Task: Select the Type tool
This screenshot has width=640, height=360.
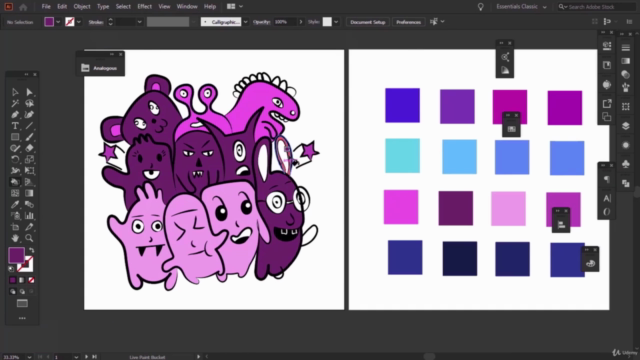Action: point(15,126)
